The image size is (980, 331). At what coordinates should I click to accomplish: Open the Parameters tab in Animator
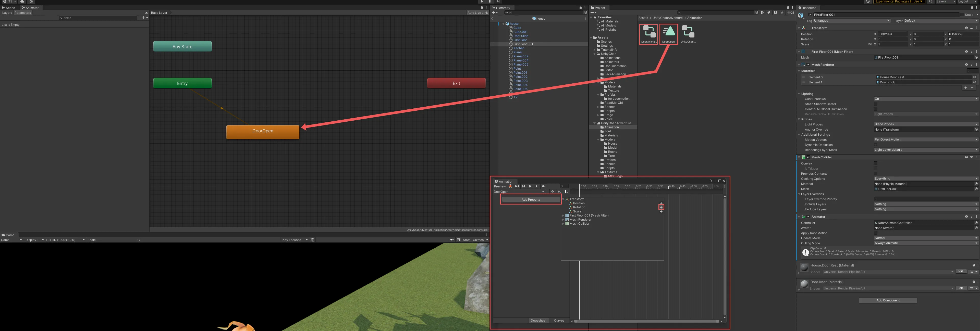(x=22, y=13)
